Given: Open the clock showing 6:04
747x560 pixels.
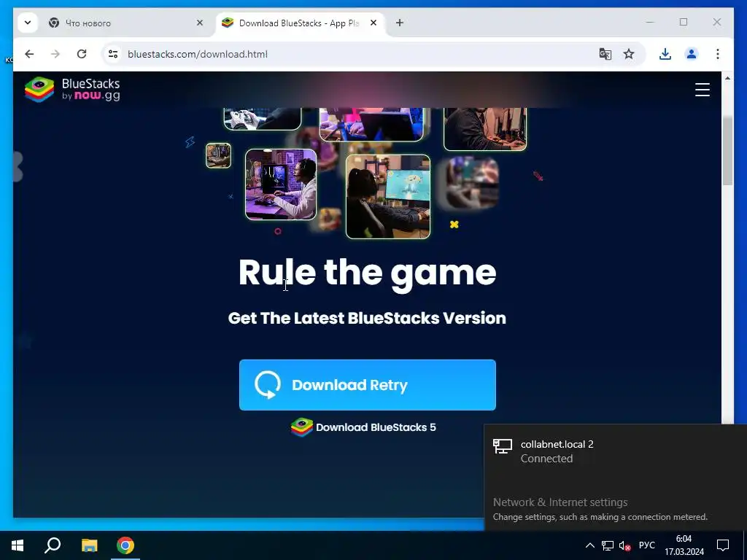Looking at the screenshot, I should click(x=684, y=545).
